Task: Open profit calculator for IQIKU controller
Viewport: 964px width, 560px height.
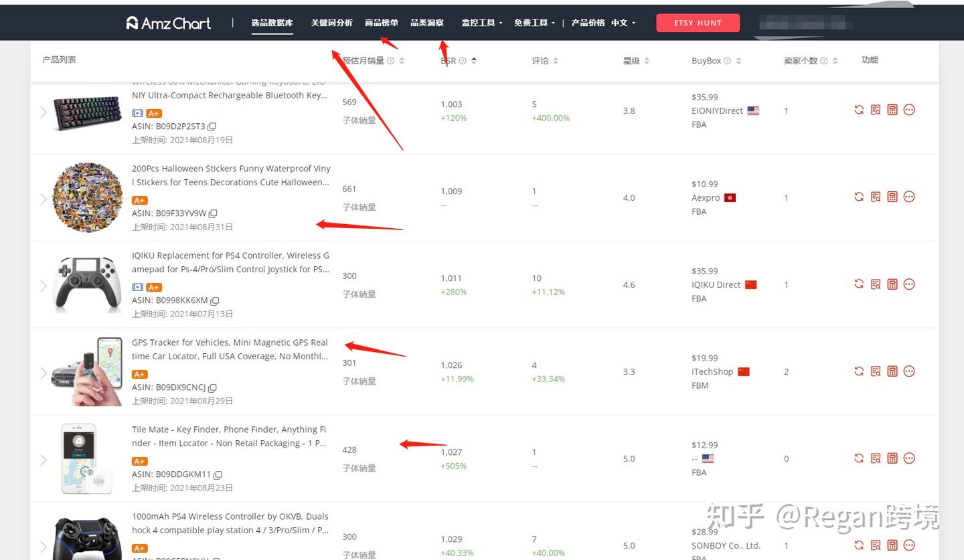Action: (892, 284)
